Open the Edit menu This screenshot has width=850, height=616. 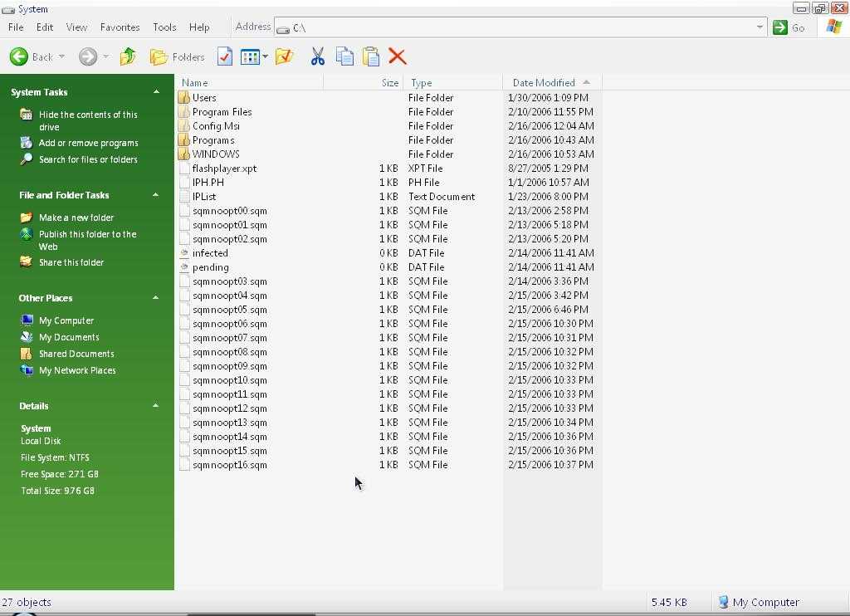click(x=45, y=27)
